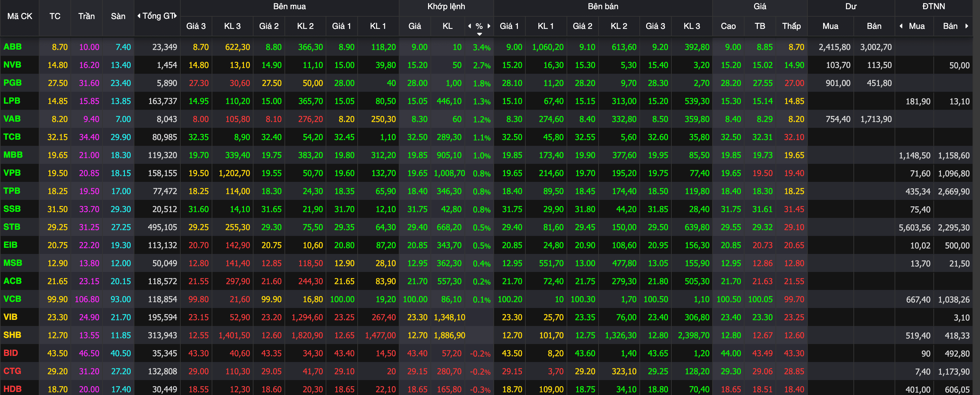The height and width of the screenshot is (395, 980).
Task: Click right arrow after ĐTNN Bán header
Action: click(967, 26)
